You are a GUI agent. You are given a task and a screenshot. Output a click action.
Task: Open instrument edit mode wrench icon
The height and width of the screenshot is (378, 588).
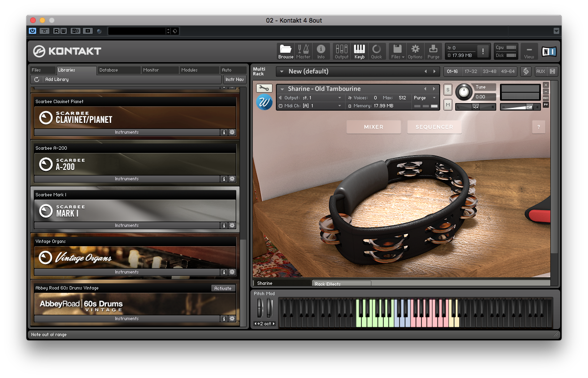pyautogui.click(x=264, y=88)
